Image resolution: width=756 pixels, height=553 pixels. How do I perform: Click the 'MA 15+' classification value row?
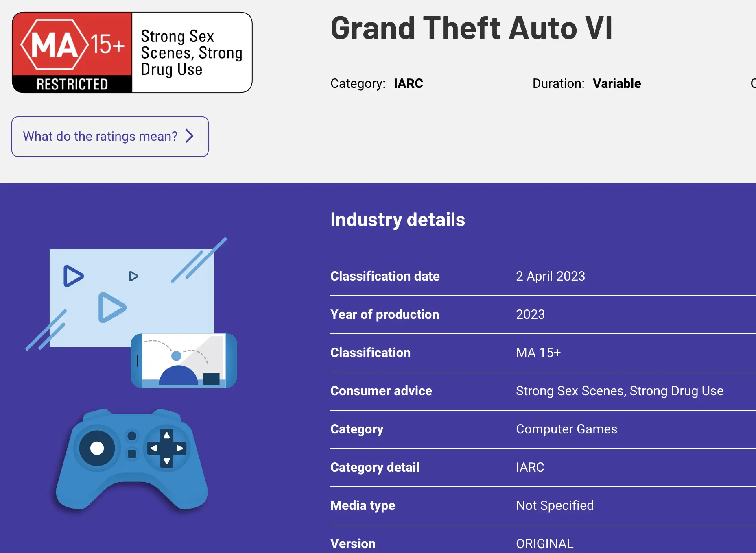click(x=543, y=353)
